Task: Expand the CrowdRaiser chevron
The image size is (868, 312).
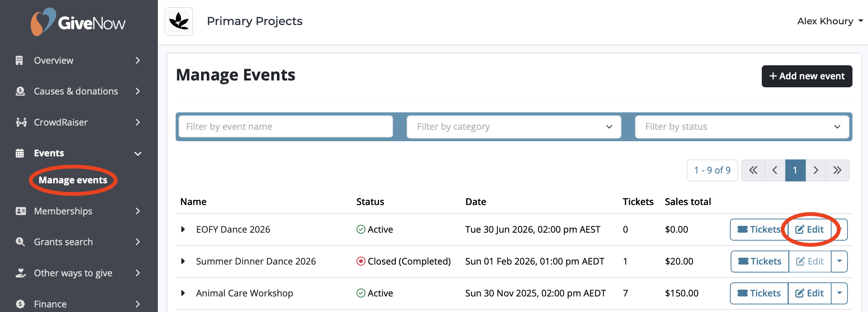Action: pos(138,122)
